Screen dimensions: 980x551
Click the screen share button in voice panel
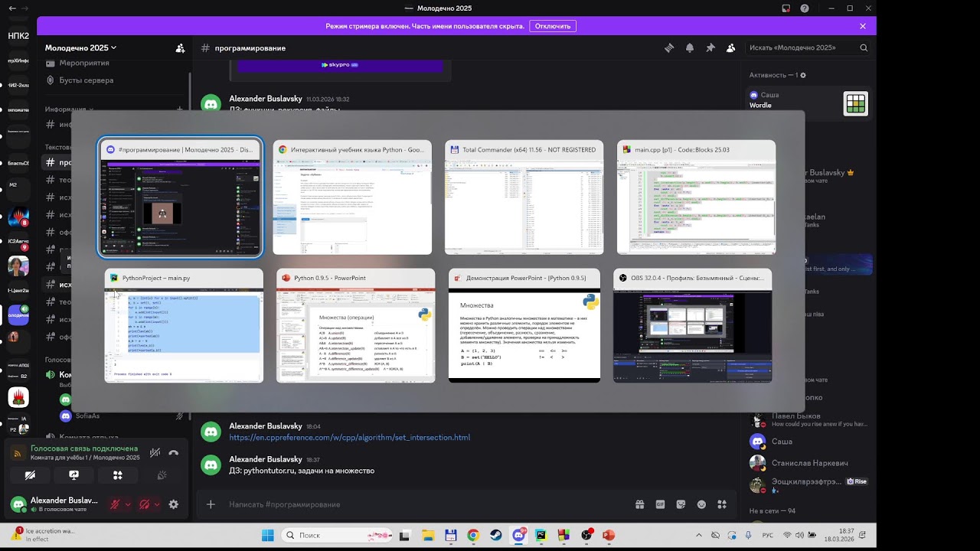[73, 475]
